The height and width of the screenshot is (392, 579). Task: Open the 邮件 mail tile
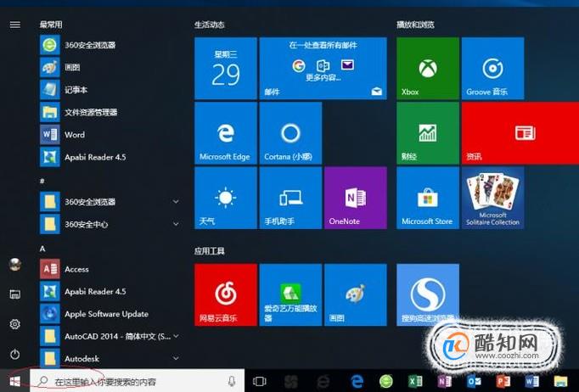323,68
